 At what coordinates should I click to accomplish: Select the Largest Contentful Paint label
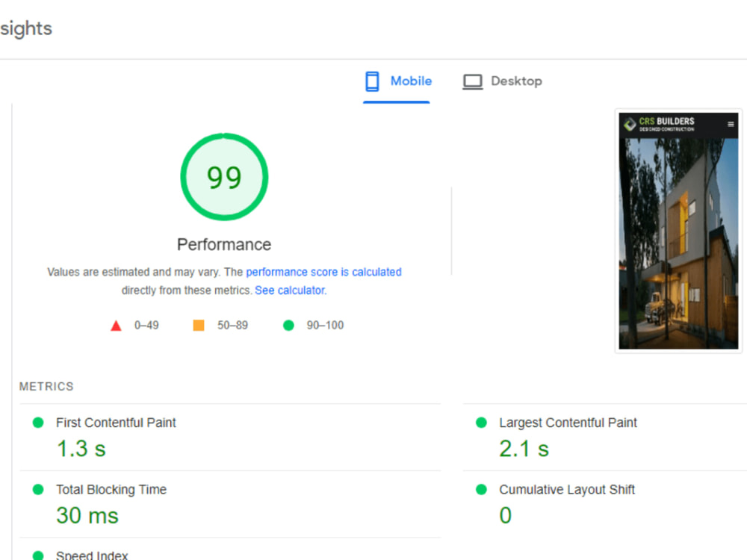[568, 423]
